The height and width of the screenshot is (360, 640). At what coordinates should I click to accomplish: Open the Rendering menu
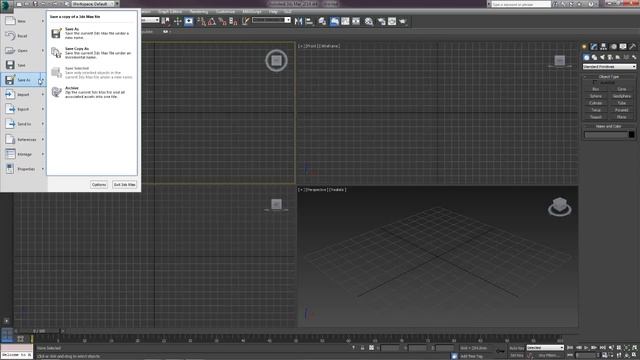pos(199,12)
